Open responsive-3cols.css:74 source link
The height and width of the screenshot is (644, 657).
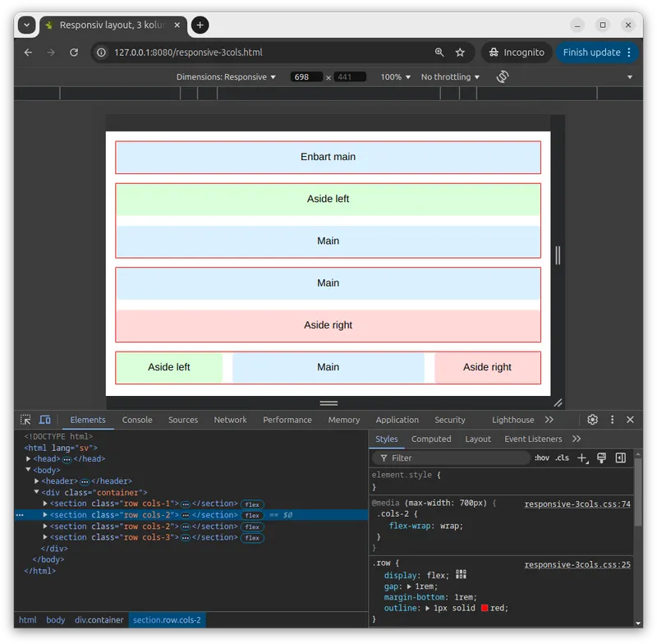(x=577, y=504)
